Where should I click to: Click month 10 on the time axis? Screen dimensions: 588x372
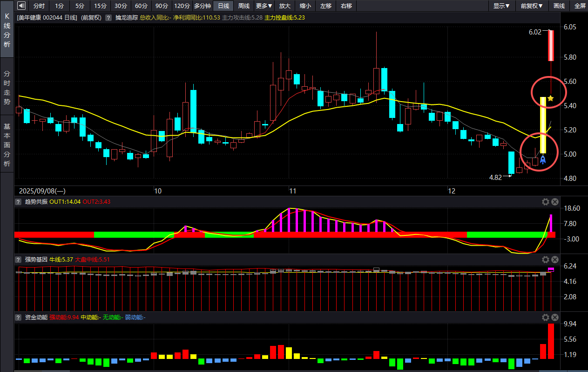158,191
